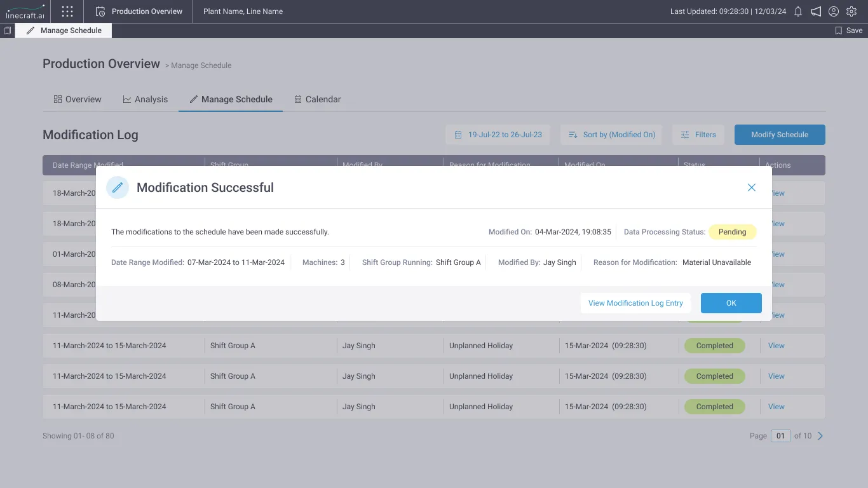Screen dimensions: 868x488
Task: Click View Modification Log Entry button
Action: [x=635, y=303]
